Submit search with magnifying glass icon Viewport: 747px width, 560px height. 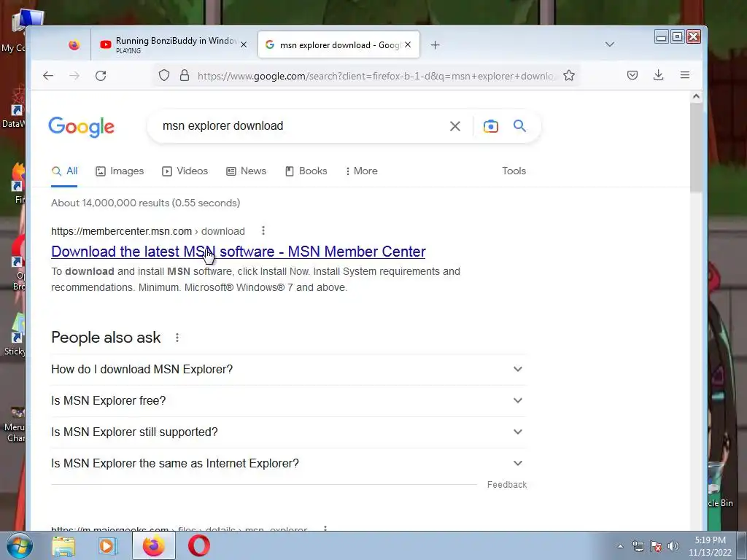pos(519,125)
